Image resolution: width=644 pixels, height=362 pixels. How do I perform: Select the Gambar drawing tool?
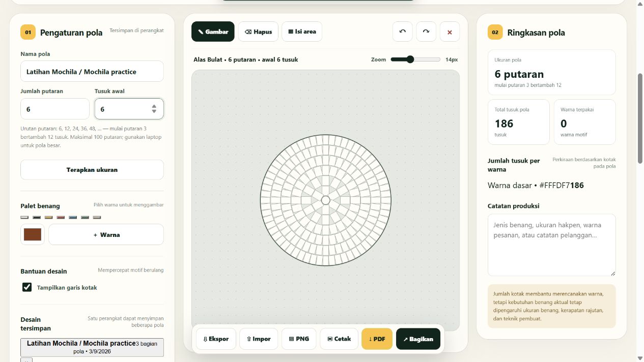point(213,32)
